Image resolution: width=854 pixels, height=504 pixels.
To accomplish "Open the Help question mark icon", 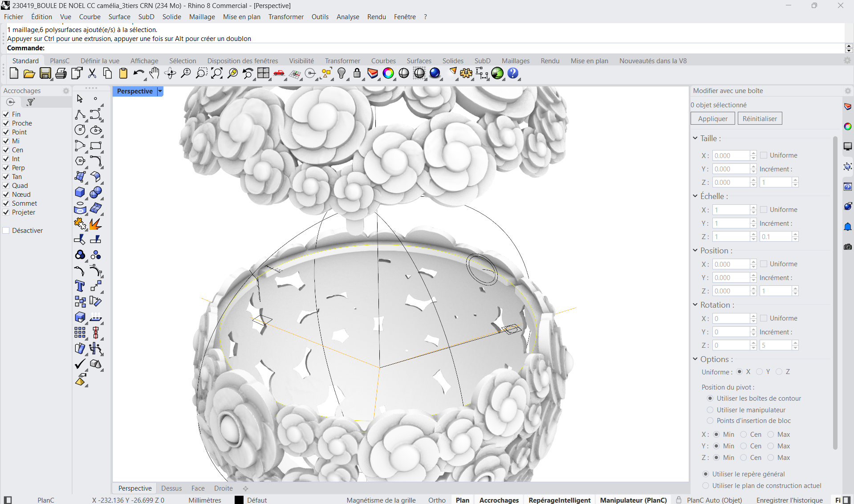I will pyautogui.click(x=513, y=73).
